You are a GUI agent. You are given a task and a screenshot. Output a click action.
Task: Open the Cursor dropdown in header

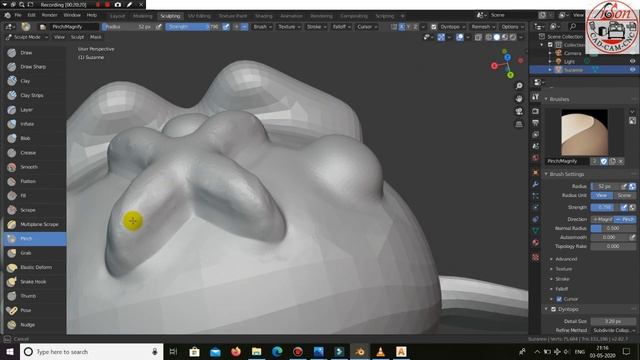367,27
